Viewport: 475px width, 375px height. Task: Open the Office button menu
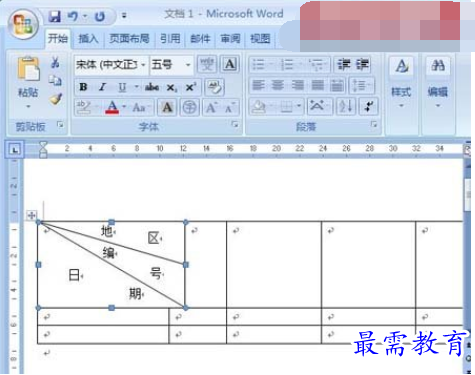[x=23, y=24]
